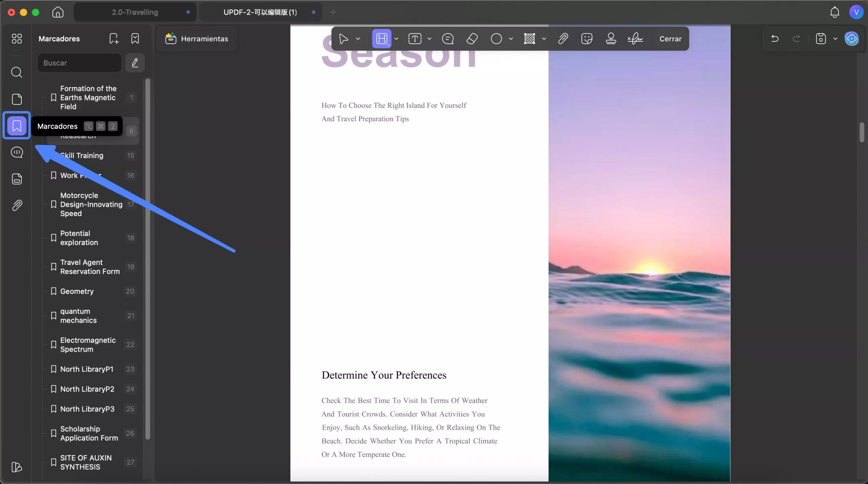Select the hatched area tool
This screenshot has height=484, width=868.
click(530, 39)
